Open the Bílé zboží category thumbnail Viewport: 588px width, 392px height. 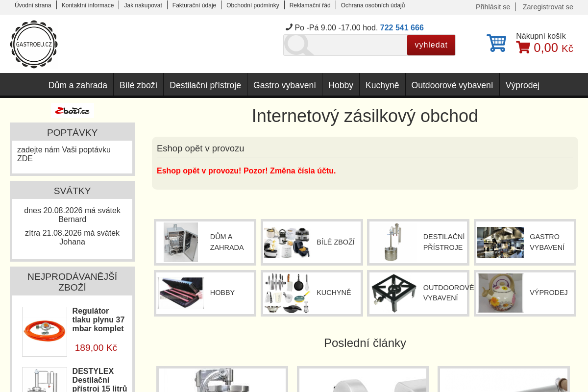point(287,242)
